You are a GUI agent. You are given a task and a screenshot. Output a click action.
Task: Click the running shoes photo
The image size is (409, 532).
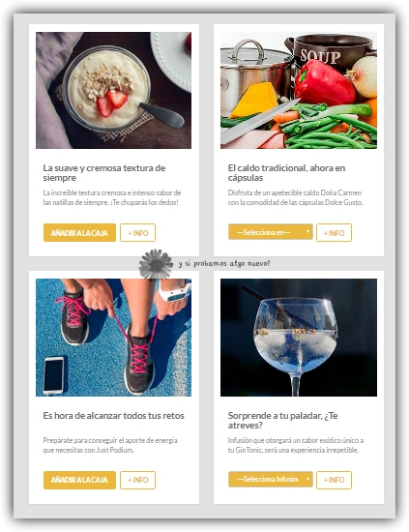point(114,338)
